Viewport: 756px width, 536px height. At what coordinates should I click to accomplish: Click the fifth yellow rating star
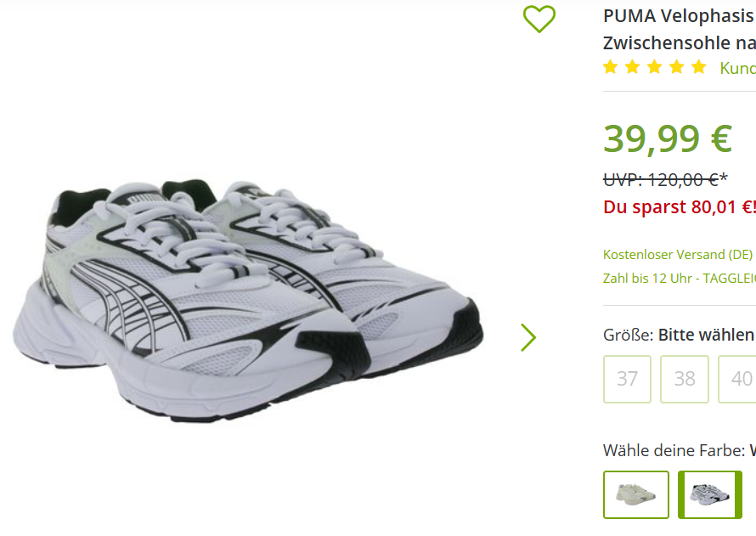click(x=698, y=66)
